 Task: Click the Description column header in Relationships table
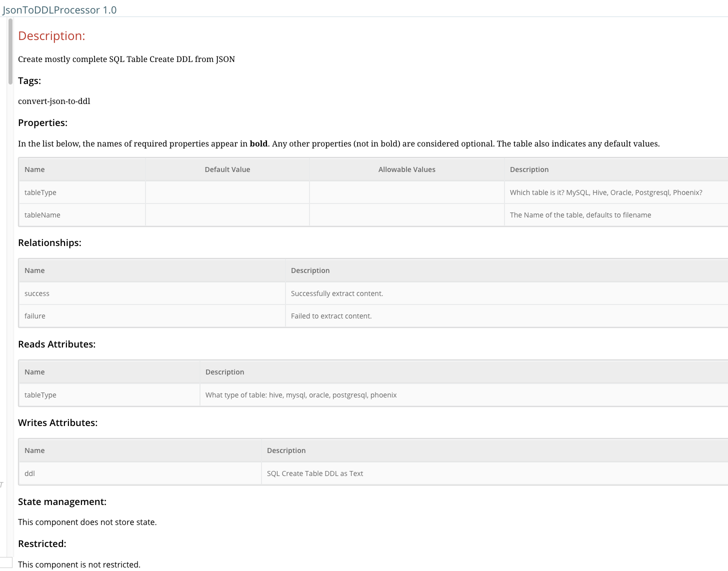310,270
